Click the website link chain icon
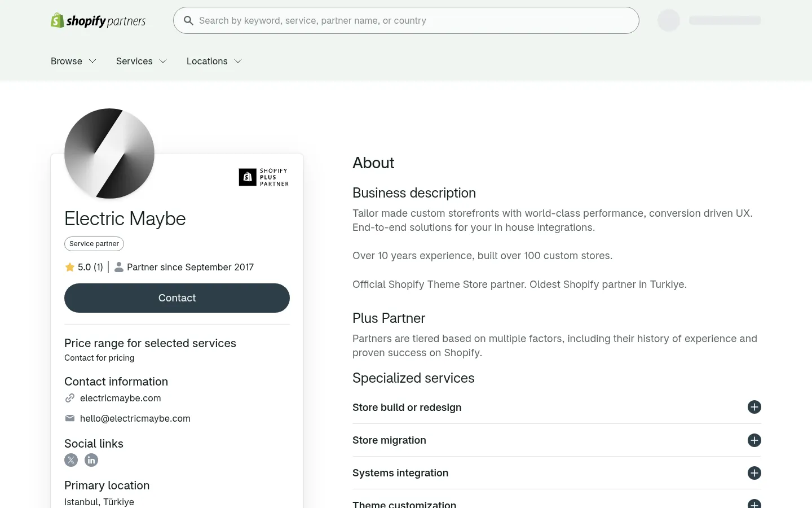This screenshot has width=812, height=508. click(70, 398)
